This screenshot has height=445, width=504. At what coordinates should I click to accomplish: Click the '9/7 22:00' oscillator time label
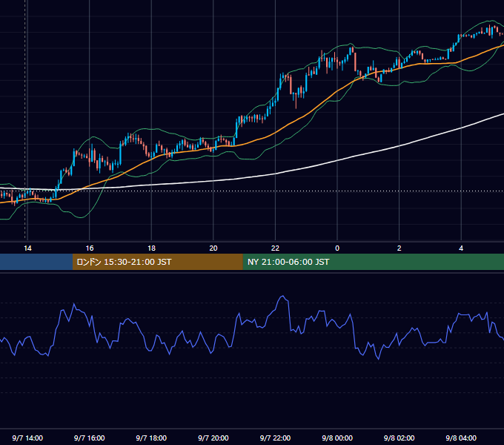[275, 438]
